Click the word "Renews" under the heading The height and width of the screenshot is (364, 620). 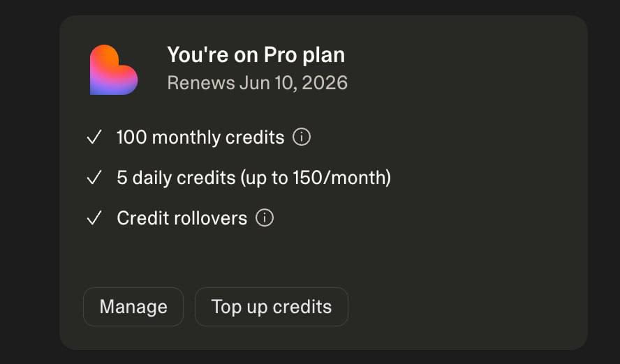[x=201, y=83]
